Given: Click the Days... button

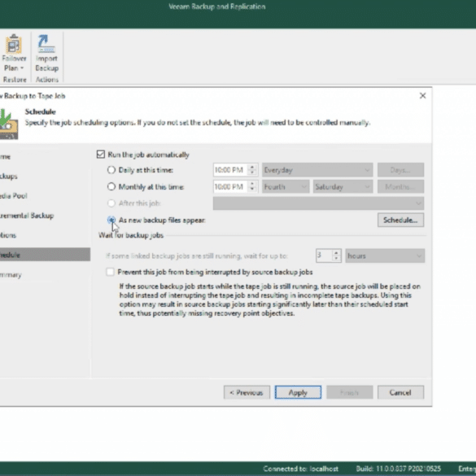Looking at the screenshot, I should (400, 170).
